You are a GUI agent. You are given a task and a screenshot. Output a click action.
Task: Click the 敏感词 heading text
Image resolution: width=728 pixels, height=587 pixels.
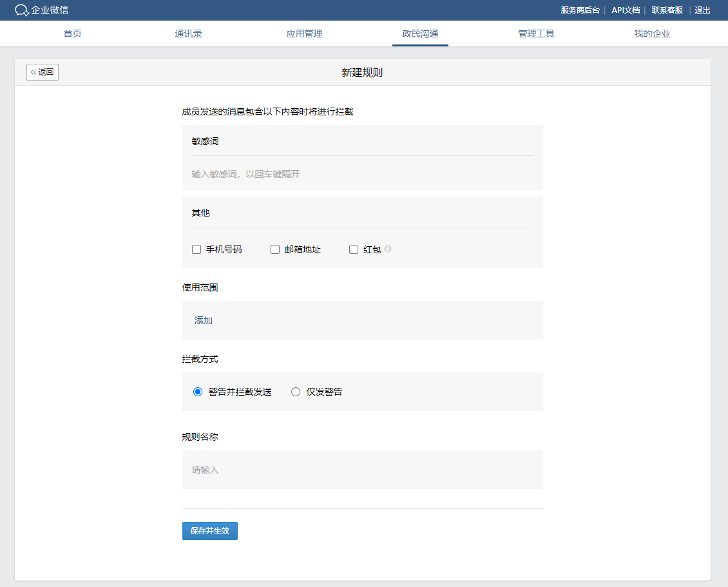[205, 141]
